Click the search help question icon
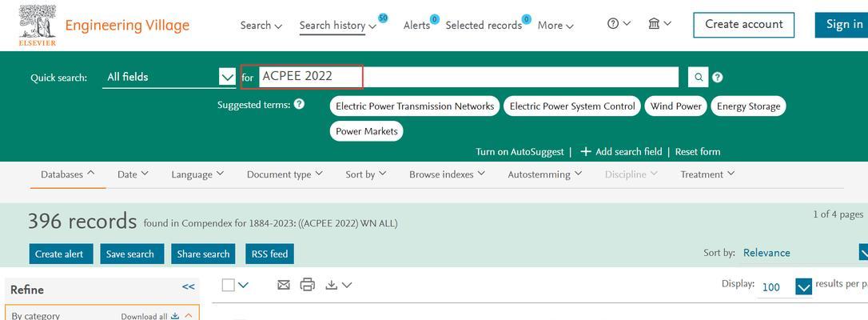Image resolution: width=868 pixels, height=320 pixels. 718,78
